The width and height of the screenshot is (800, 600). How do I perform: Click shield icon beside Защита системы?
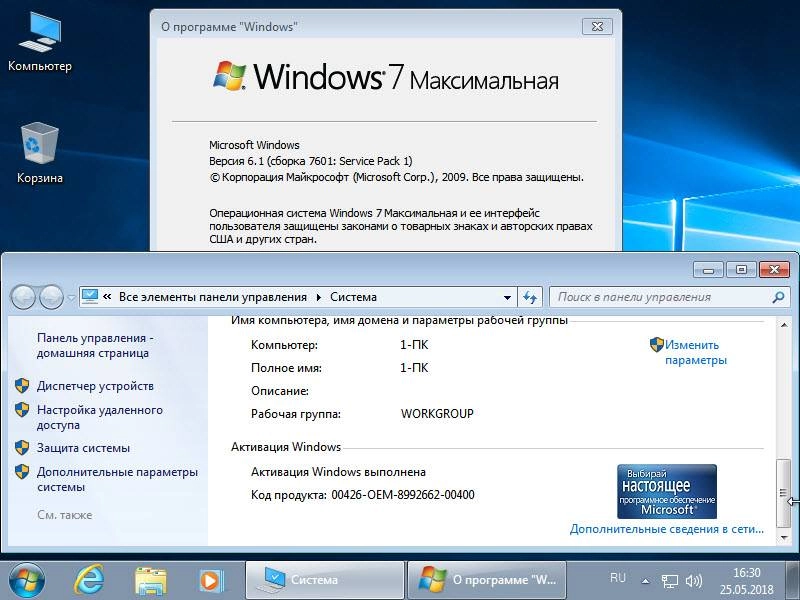click(22, 447)
